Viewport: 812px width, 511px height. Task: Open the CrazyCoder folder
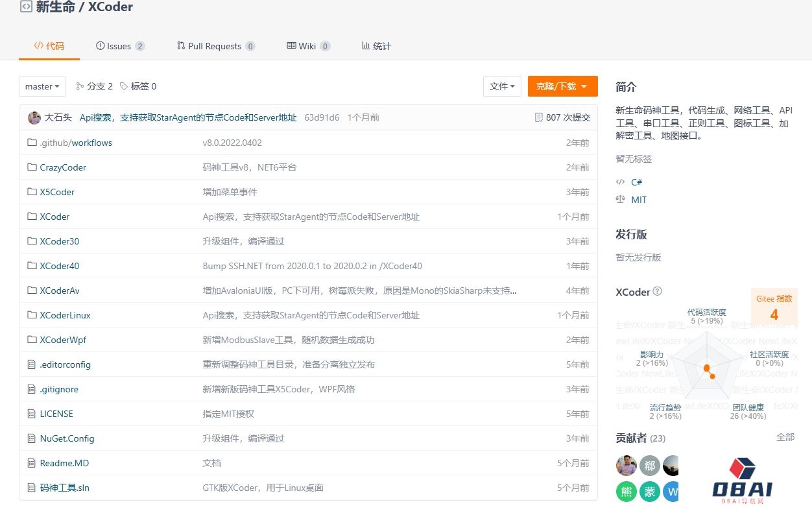click(63, 167)
